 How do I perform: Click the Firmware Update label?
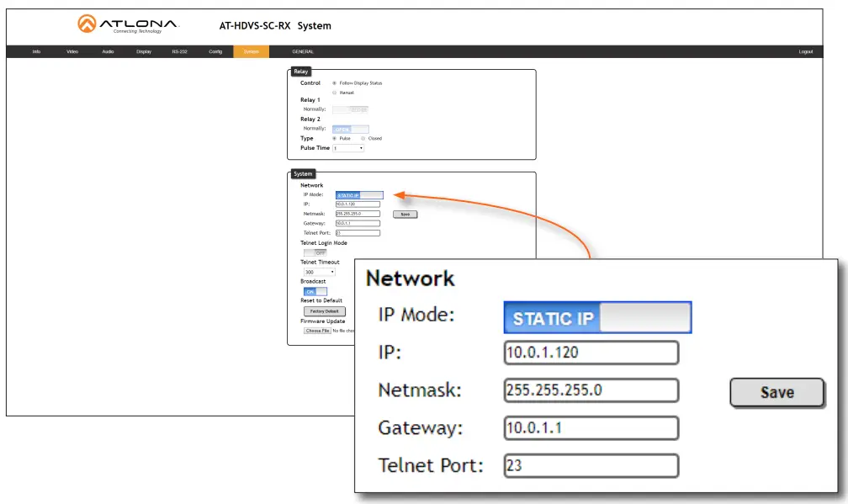(323, 321)
